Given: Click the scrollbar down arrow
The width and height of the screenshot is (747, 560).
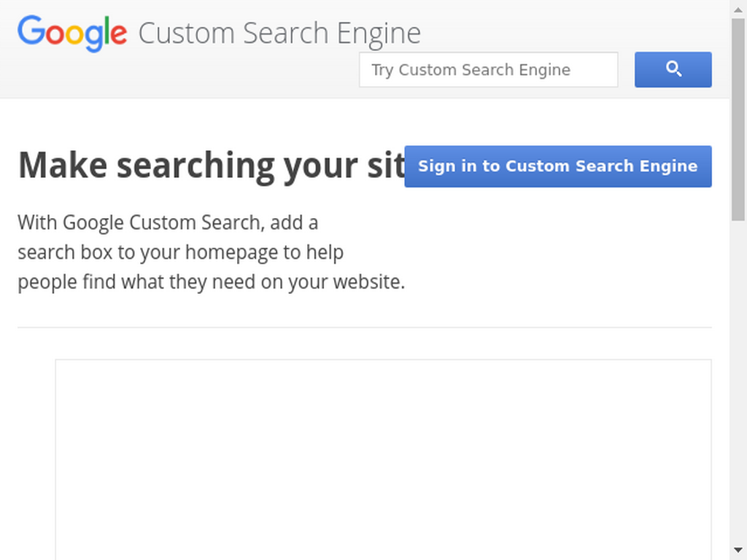Looking at the screenshot, I should pyautogui.click(x=738, y=550).
